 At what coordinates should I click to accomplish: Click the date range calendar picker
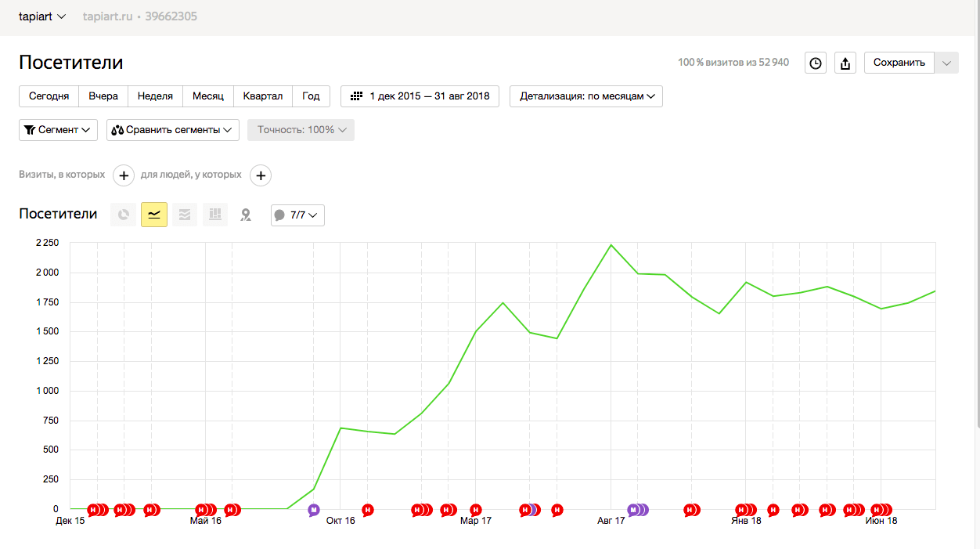pyautogui.click(x=420, y=96)
